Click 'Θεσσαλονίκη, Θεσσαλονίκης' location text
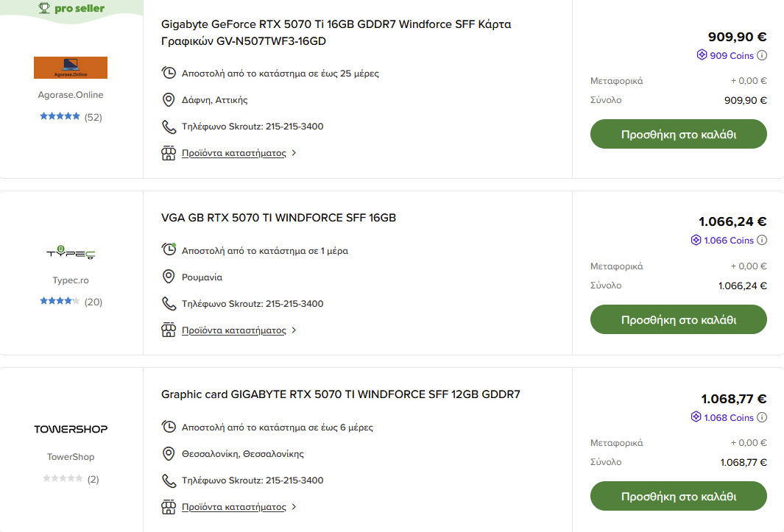 pyautogui.click(x=243, y=454)
